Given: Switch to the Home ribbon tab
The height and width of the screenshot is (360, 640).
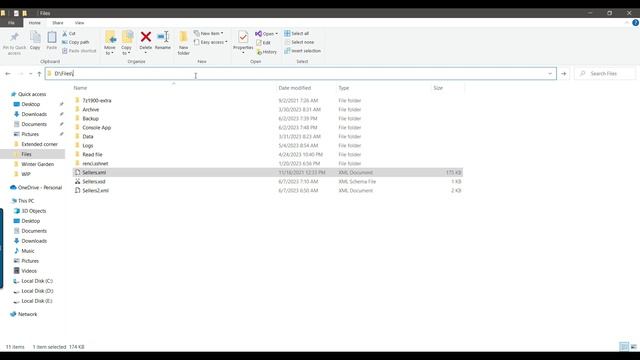Looking at the screenshot, I should [34, 23].
